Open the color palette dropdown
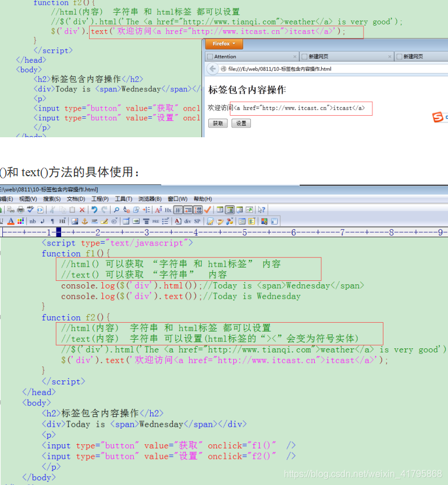Screen dimensions: 448x485 [x=20, y=221]
